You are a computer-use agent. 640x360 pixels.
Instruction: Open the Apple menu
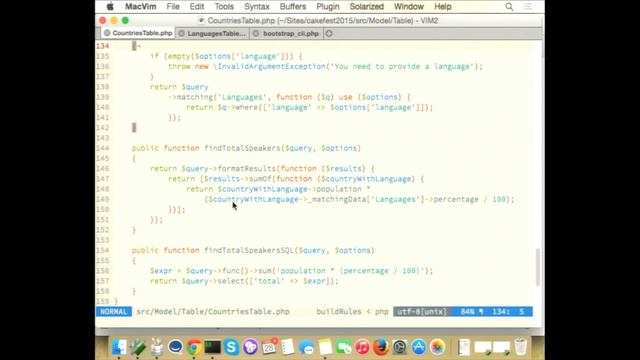[x=110, y=7]
